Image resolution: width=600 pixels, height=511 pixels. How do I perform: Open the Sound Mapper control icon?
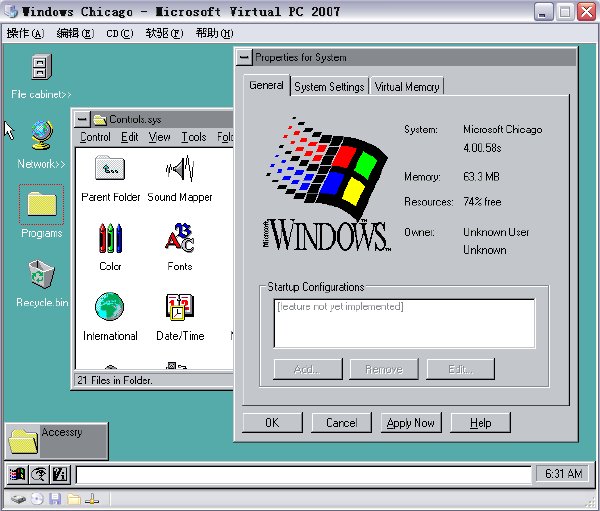[x=180, y=168]
